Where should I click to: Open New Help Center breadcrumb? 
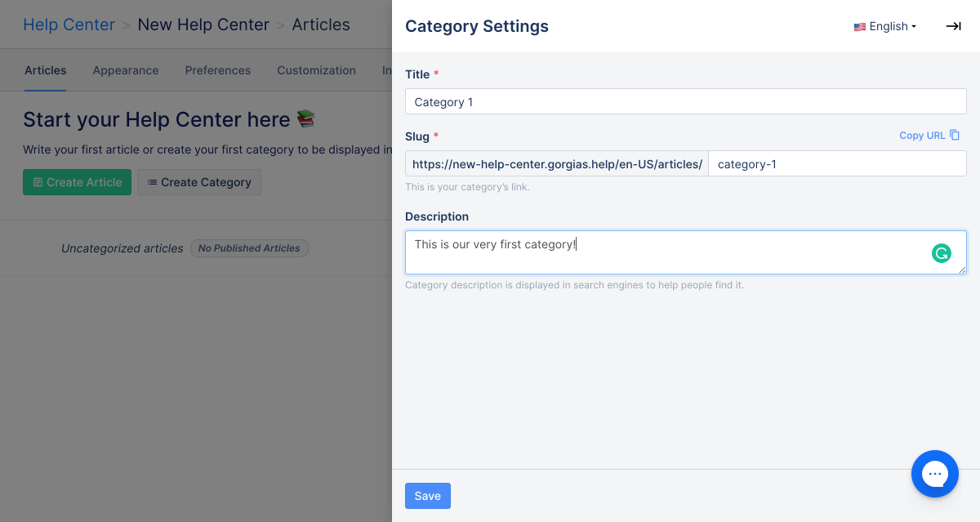coord(203,25)
